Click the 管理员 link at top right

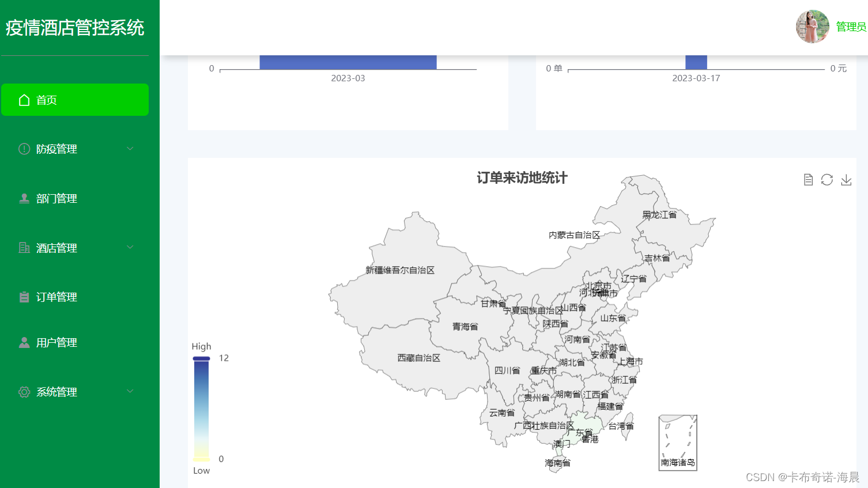851,27
